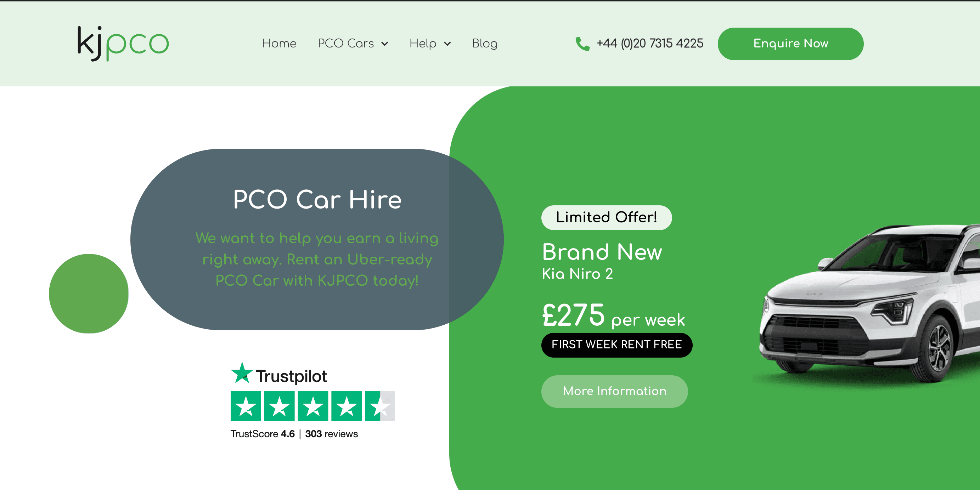Click the half-filled fifth rating star

380,406
